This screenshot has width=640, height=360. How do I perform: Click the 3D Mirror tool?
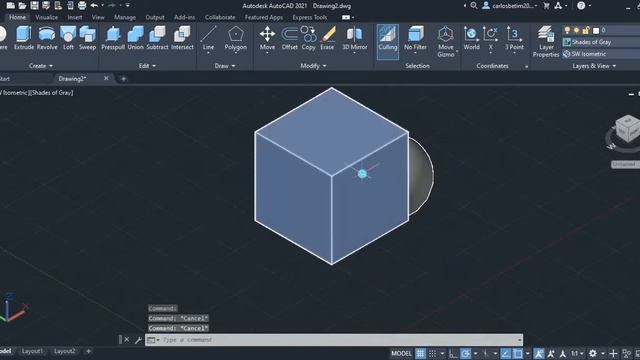pos(354,39)
